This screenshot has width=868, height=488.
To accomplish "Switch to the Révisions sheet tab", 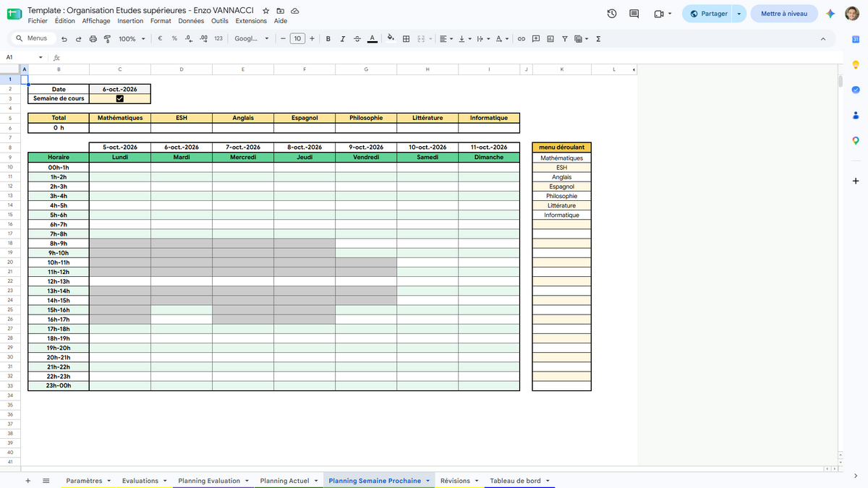I will (455, 481).
